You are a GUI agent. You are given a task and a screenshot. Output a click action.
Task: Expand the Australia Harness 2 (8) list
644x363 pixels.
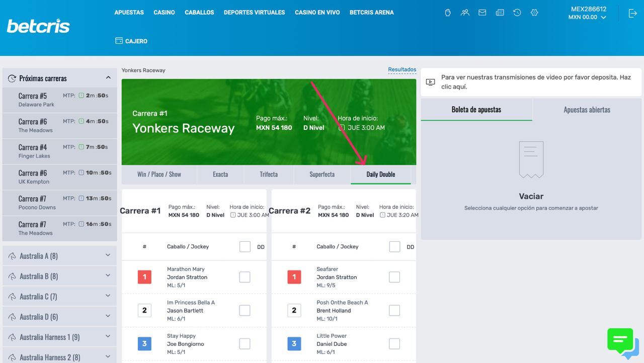pos(108,356)
